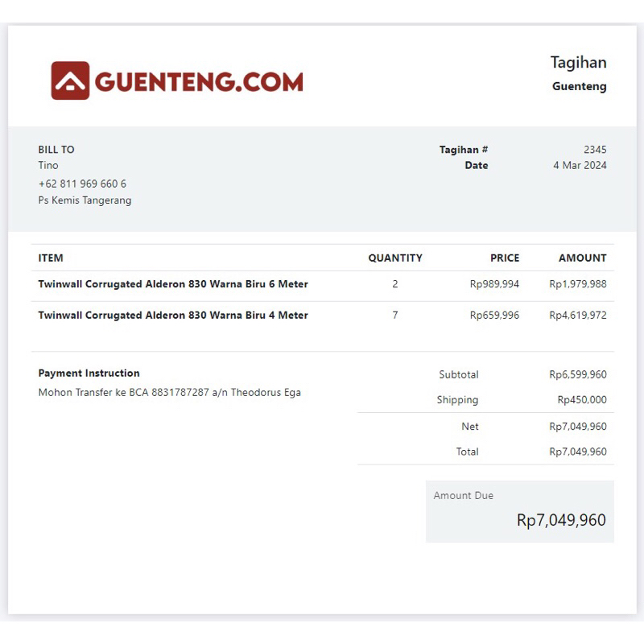Click the BILL TO label
644x644 pixels.
point(56,150)
